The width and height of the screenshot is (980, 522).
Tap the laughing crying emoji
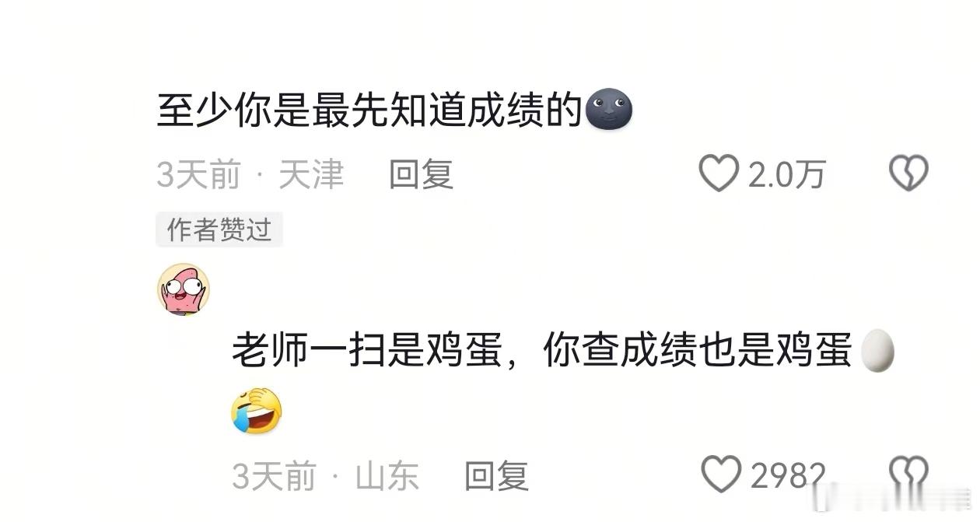tap(257, 410)
